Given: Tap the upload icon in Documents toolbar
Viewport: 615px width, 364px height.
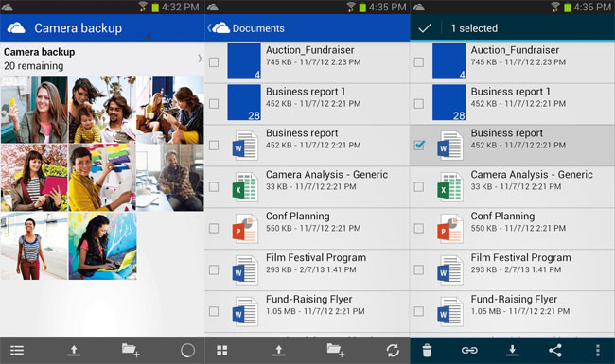Looking at the screenshot, I should (279, 350).
